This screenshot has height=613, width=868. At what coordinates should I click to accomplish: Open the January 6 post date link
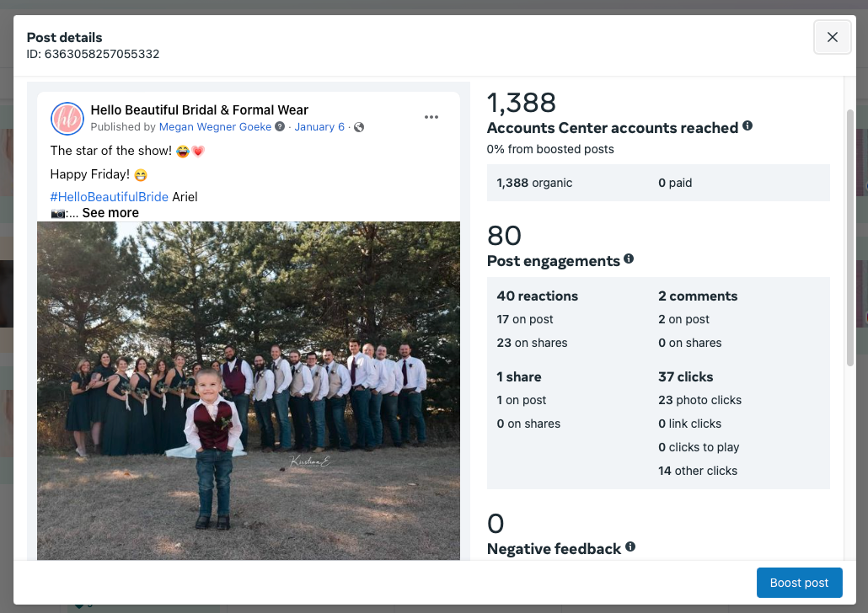pos(319,126)
